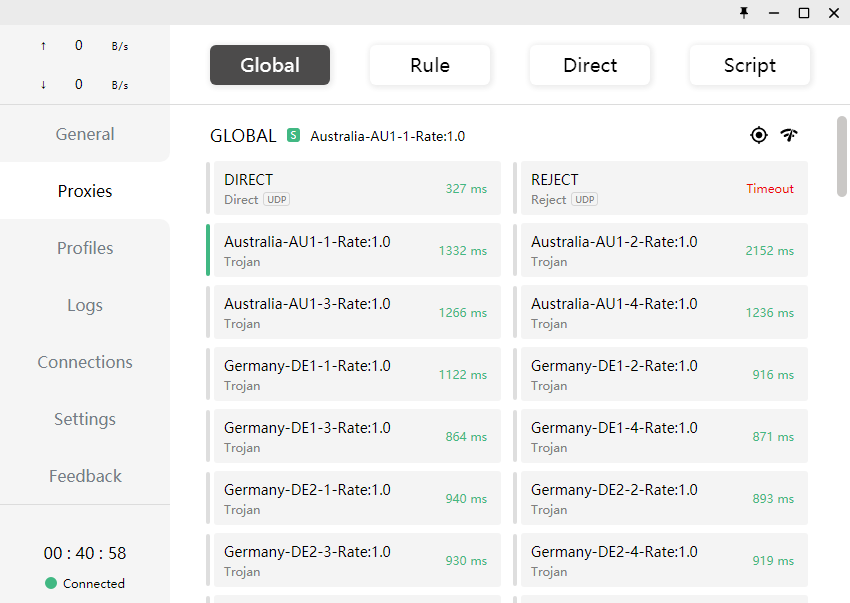Open the Proxies tab
Image resolution: width=850 pixels, height=603 pixels.
coord(85,191)
